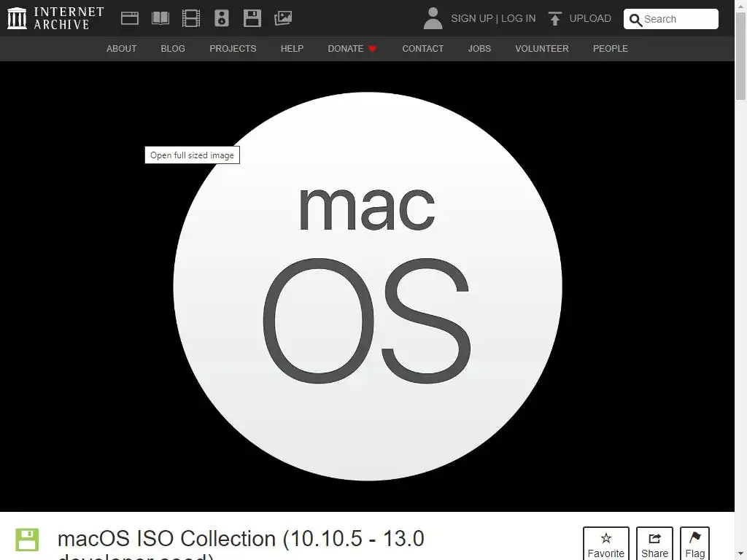Open the PEOPLE menu item
Image resolution: width=747 pixels, height=560 pixels.
(611, 49)
